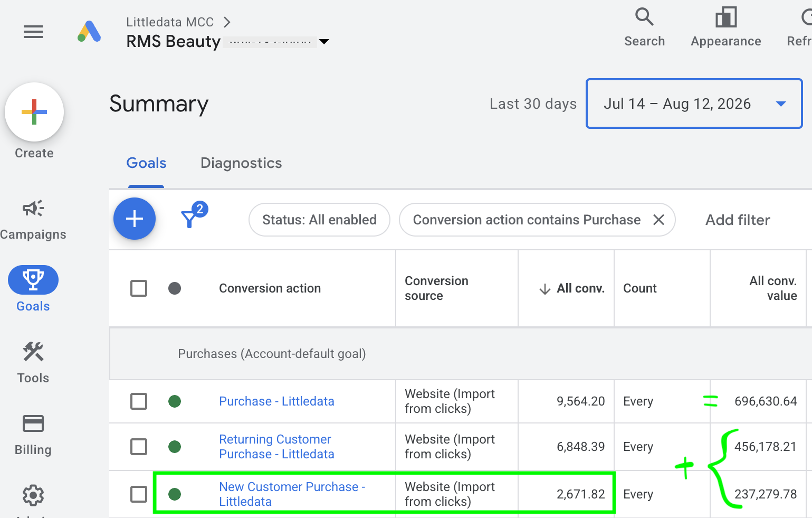Click the Count column header
Viewport: 812px width, 518px height.
point(640,288)
